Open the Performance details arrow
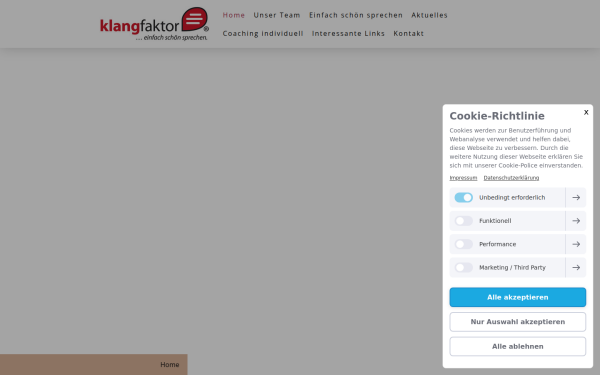 coord(576,244)
